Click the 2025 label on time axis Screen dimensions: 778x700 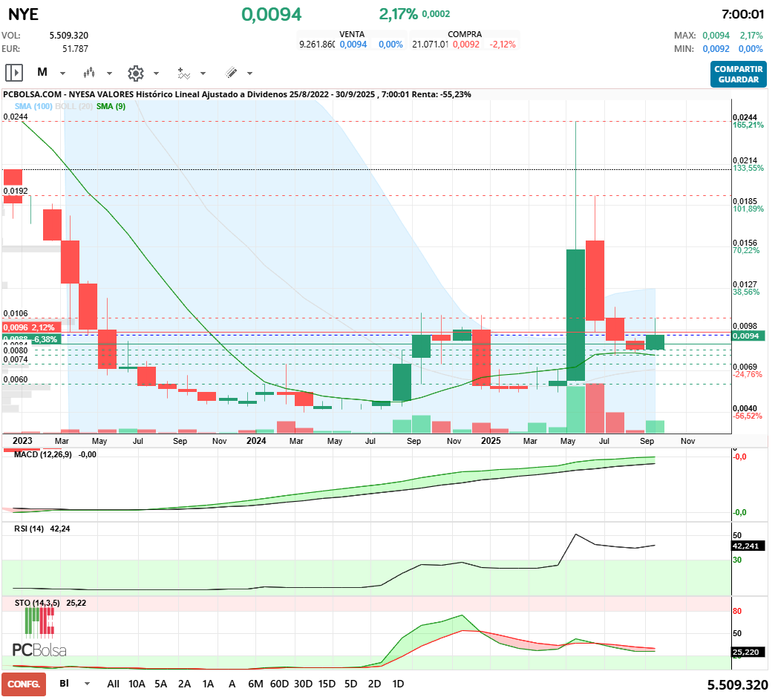pos(491,440)
